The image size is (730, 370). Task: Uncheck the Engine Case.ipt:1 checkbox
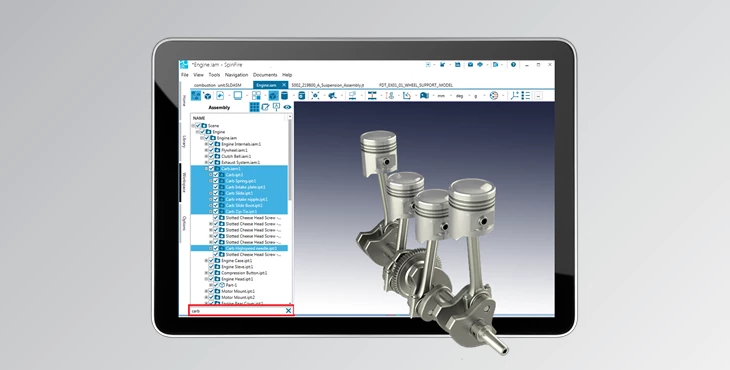(211, 261)
